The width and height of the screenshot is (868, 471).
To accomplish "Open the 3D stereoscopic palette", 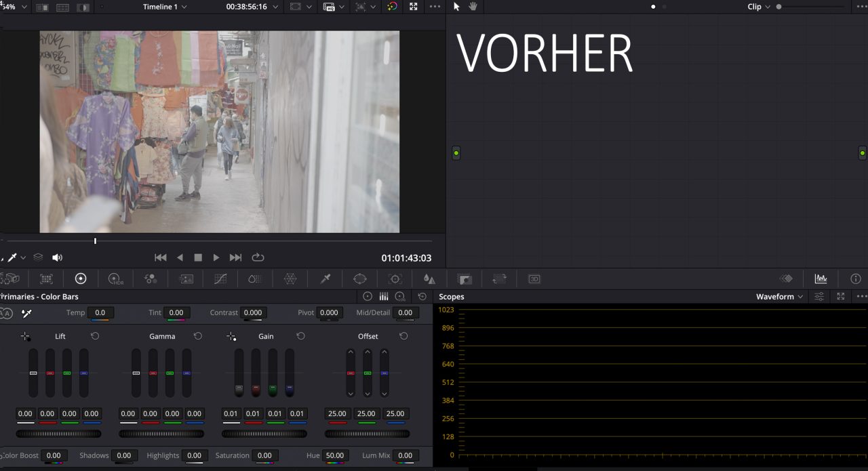I will (x=534, y=279).
